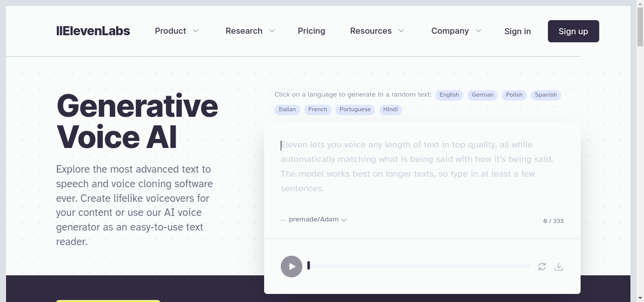
Task: Open the Research dropdown
Action: click(250, 31)
